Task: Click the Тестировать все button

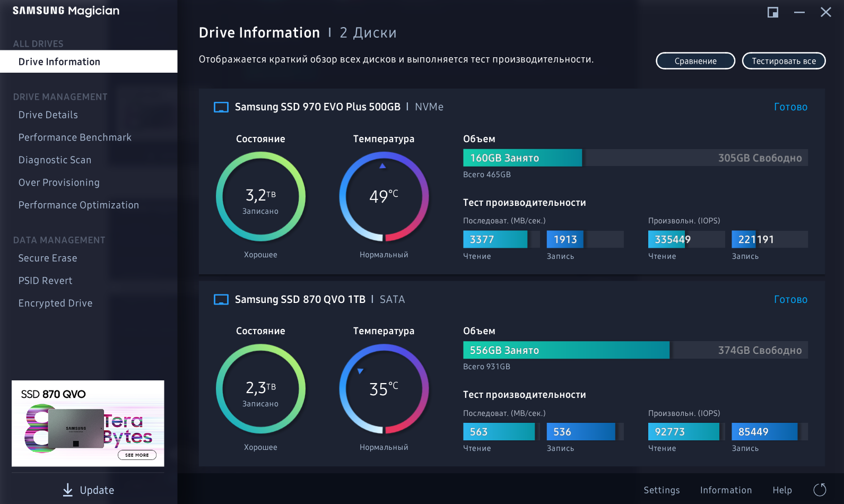Action: coord(784,61)
